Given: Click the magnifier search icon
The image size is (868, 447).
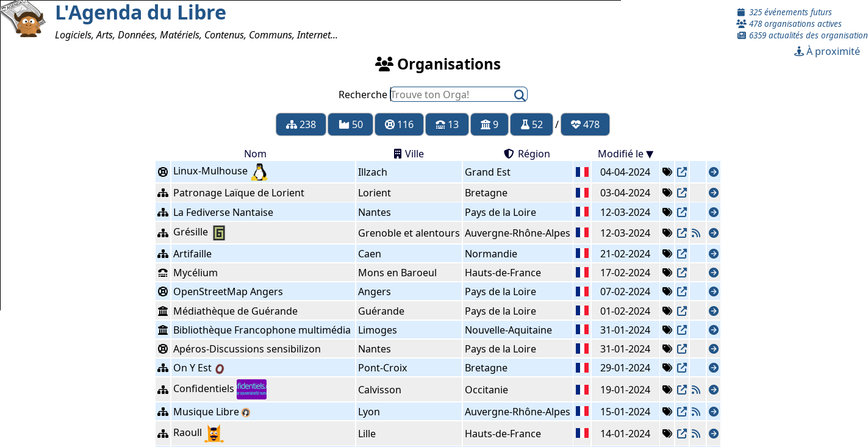Looking at the screenshot, I should [520, 95].
